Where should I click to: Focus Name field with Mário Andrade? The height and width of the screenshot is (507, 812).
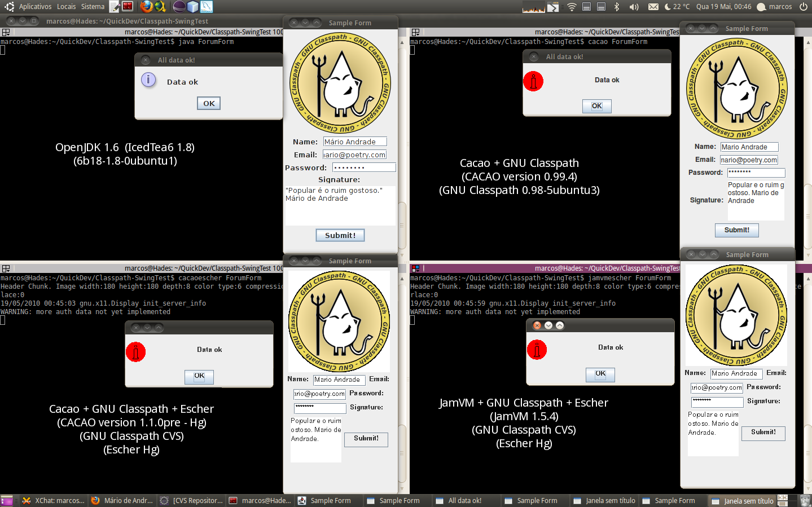click(x=355, y=142)
